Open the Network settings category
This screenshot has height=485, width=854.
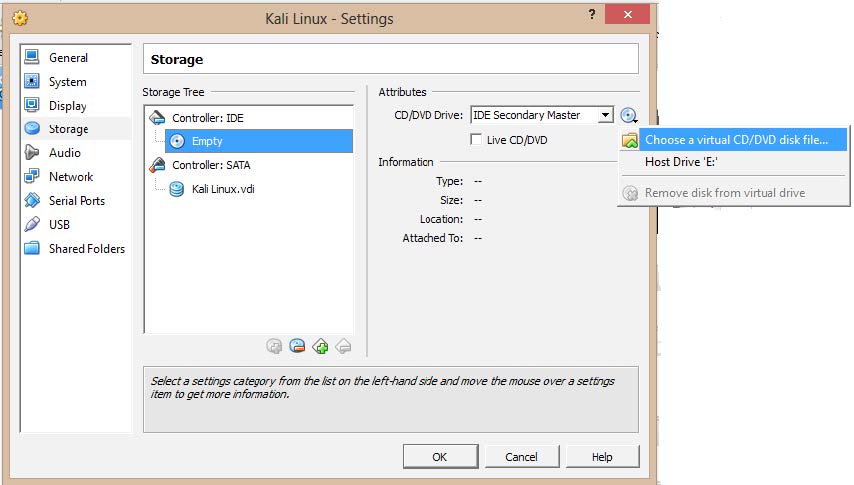click(70, 177)
